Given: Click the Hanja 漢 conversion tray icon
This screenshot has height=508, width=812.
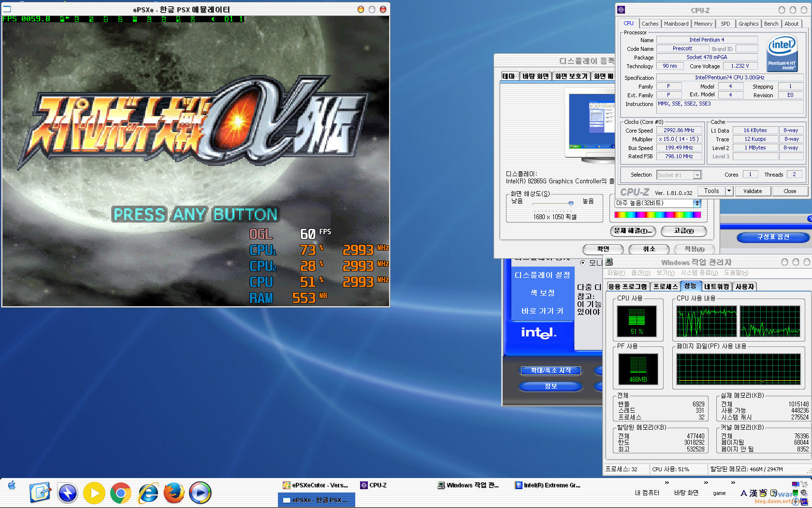Looking at the screenshot, I should coord(754,493).
